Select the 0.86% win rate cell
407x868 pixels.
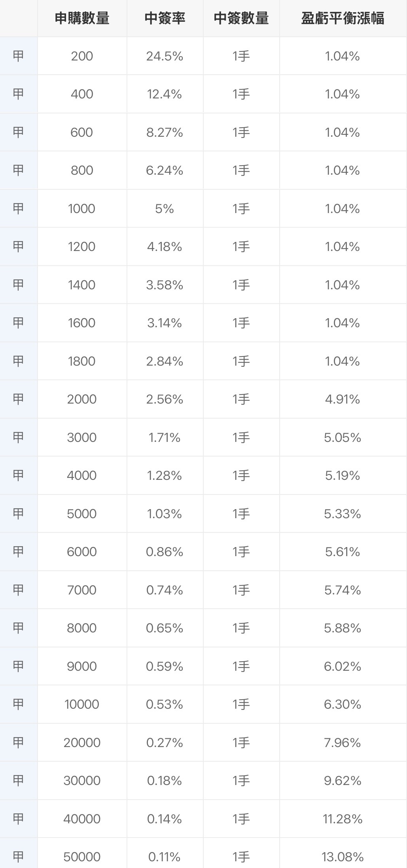(x=165, y=551)
